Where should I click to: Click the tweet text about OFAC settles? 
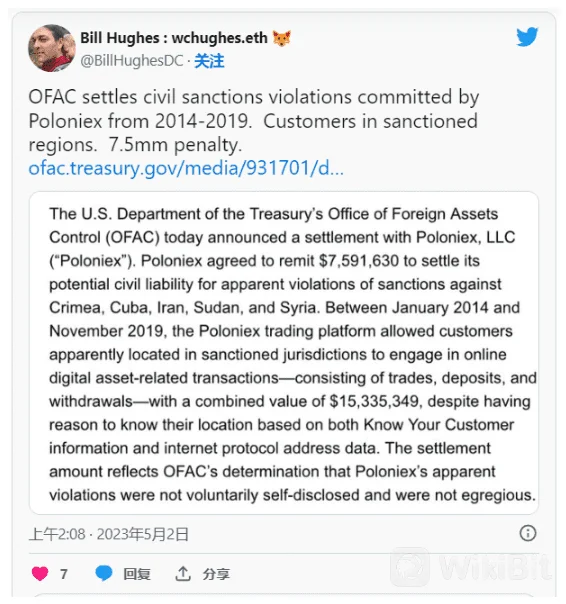(254, 121)
